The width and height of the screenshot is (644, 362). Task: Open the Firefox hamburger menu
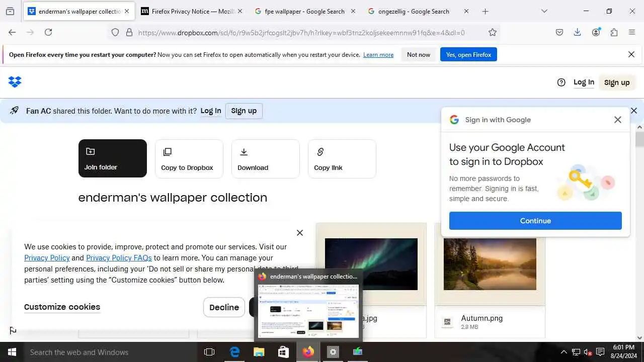coord(632,32)
